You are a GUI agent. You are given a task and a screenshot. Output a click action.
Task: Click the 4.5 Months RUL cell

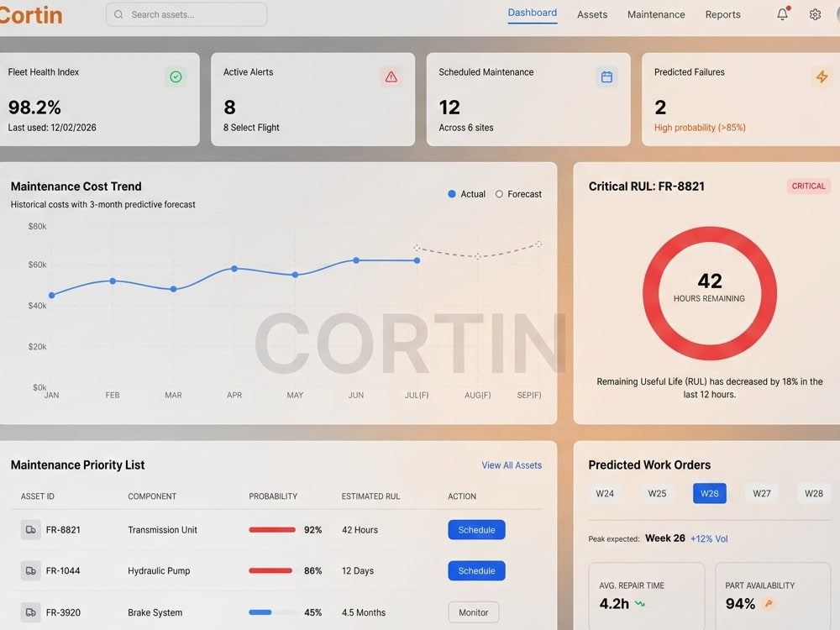coord(364,612)
